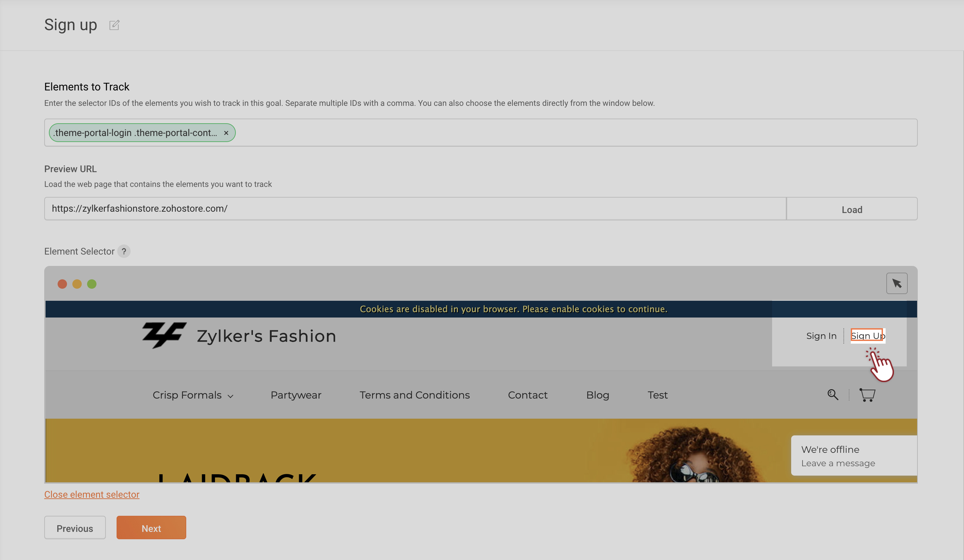Remove the theme-portal-login selector tag
The width and height of the screenshot is (964, 560).
[226, 133]
